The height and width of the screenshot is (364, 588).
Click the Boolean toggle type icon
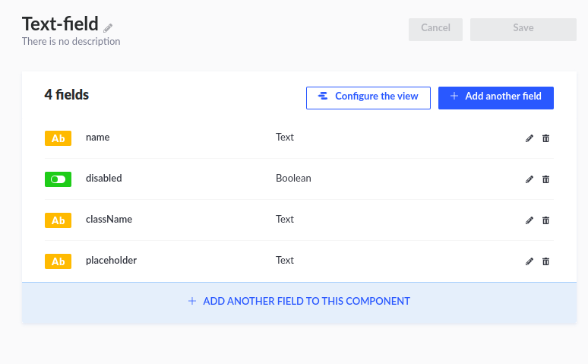[x=58, y=179]
